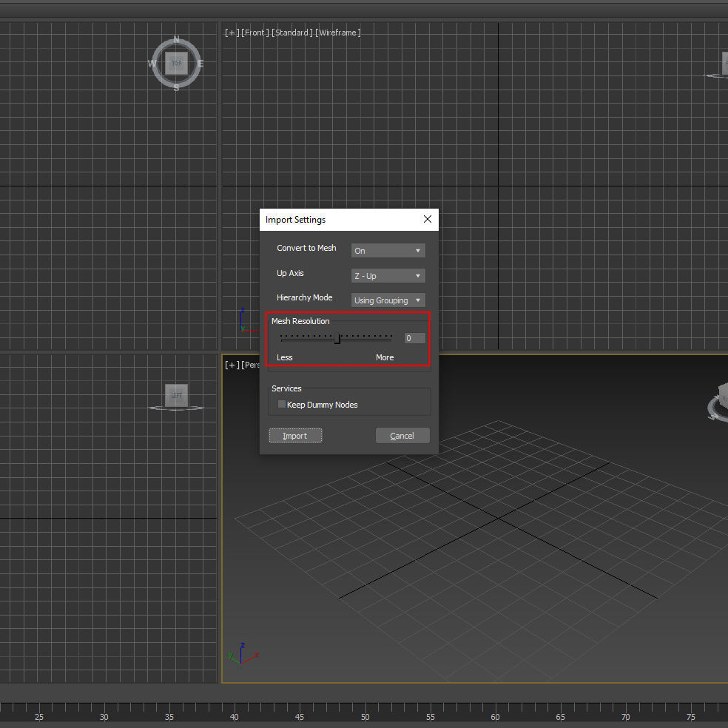
Task: Click the Import button
Action: (x=295, y=436)
